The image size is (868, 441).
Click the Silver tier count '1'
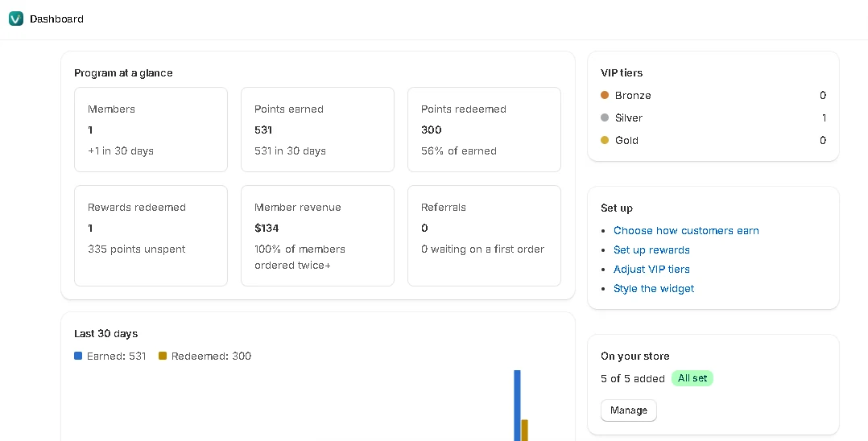824,117
